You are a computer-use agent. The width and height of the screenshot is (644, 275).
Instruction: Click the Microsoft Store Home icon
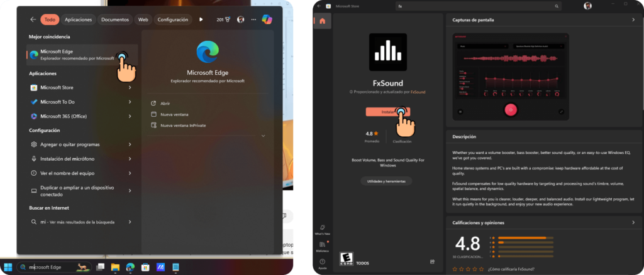(x=323, y=21)
